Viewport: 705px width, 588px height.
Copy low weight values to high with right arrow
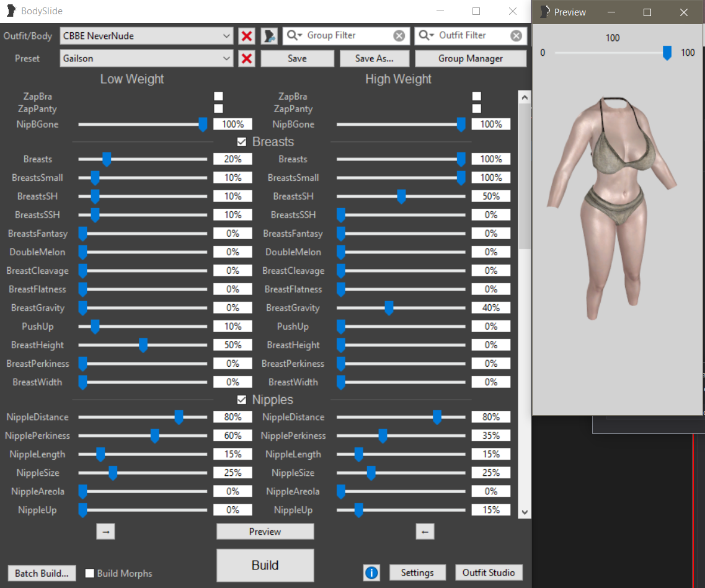pos(105,532)
